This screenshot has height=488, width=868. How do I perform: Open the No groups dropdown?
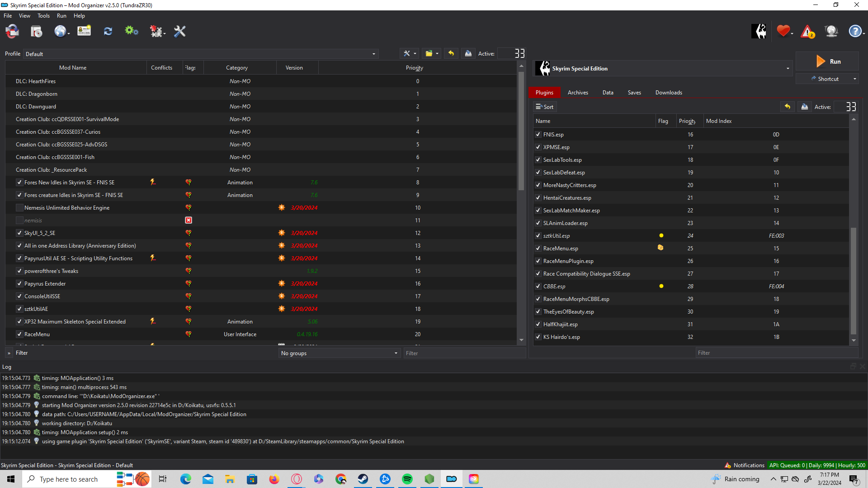(339, 353)
